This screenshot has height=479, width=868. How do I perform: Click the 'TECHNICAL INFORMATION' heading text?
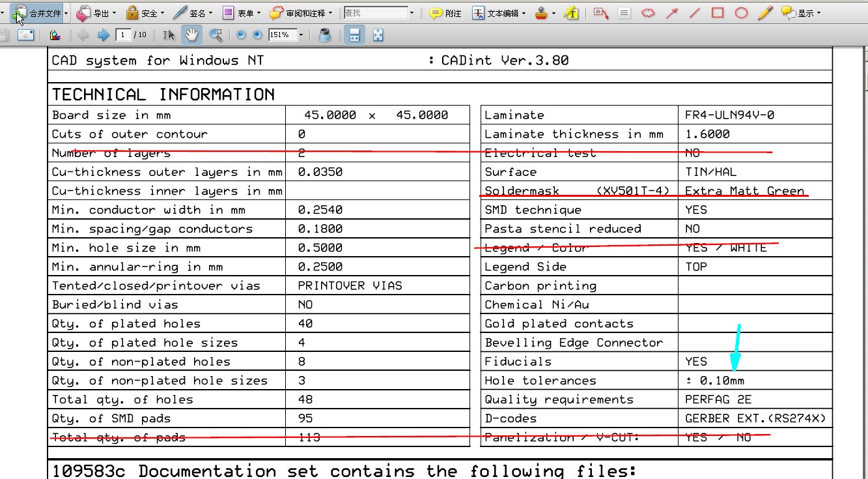tap(163, 94)
